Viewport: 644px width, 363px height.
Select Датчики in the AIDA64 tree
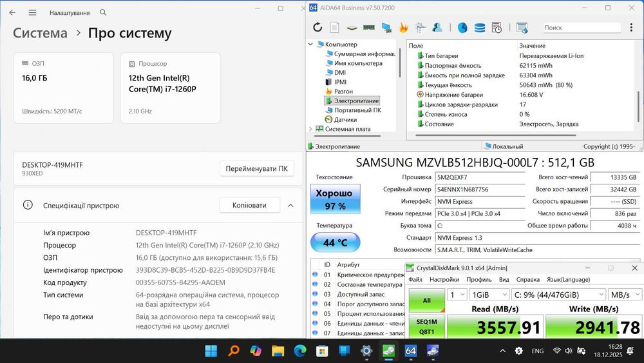point(345,120)
